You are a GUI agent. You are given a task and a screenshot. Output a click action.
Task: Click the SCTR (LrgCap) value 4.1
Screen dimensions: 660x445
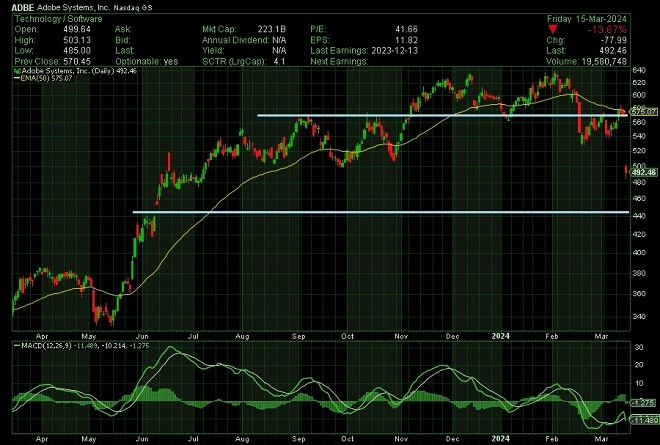279,61
